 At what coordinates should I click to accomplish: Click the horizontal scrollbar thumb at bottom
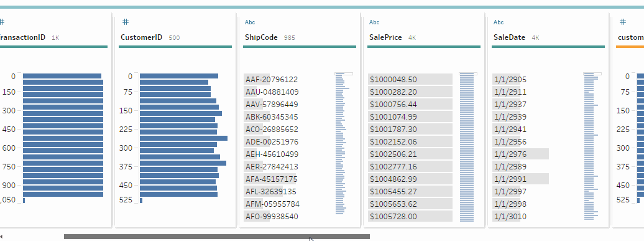(217, 237)
